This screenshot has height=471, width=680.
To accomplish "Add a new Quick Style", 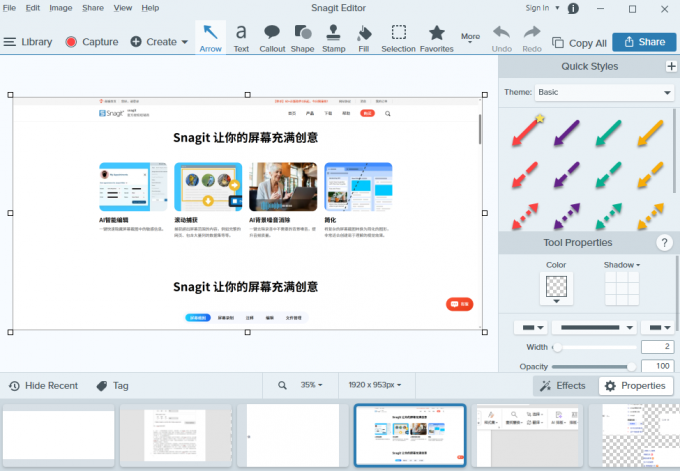I will (671, 66).
